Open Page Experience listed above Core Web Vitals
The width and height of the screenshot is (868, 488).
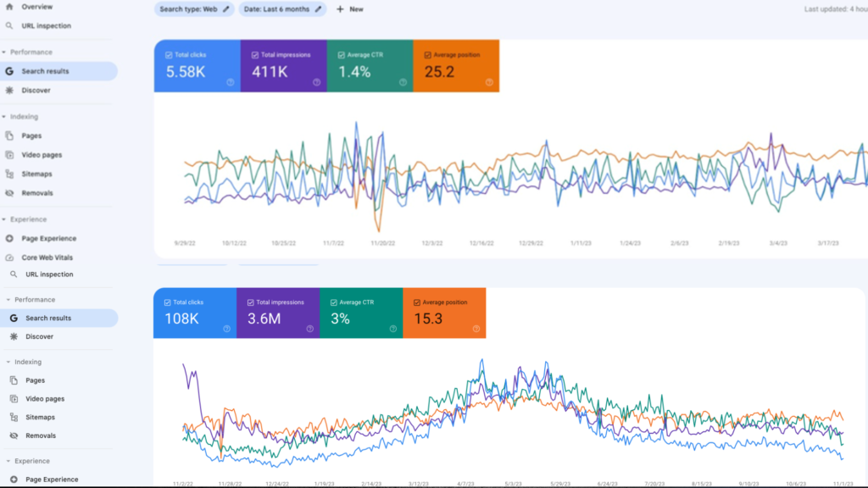(48, 239)
